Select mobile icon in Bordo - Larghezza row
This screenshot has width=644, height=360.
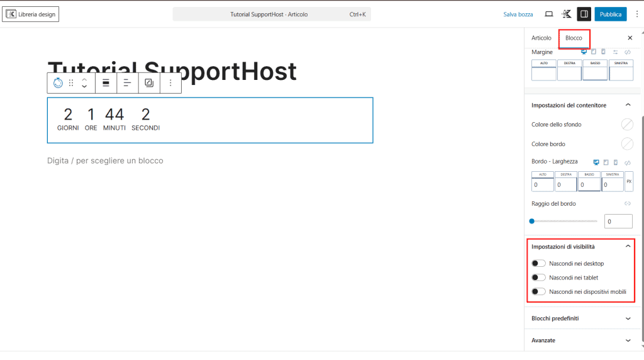(x=616, y=162)
